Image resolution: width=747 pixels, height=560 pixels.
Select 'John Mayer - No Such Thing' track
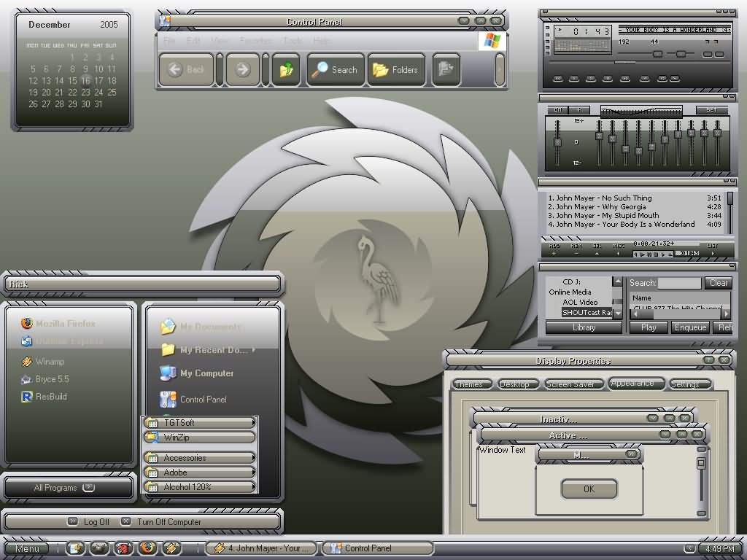pos(635,198)
